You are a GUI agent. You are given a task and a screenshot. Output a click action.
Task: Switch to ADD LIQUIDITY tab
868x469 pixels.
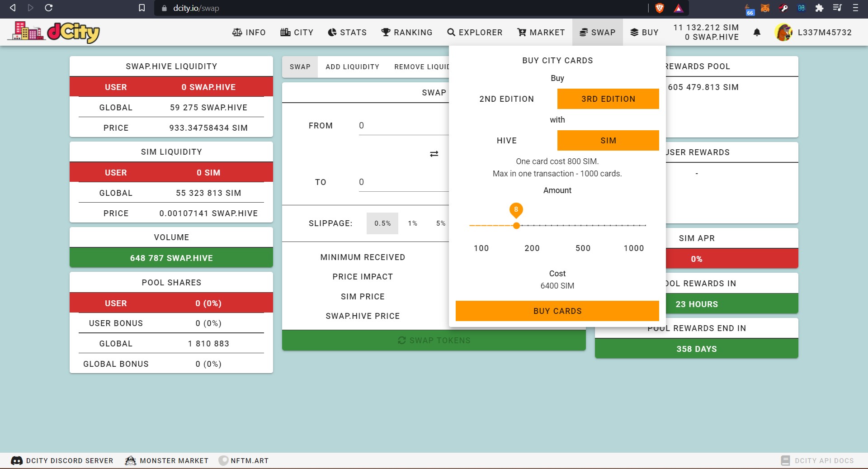point(352,66)
